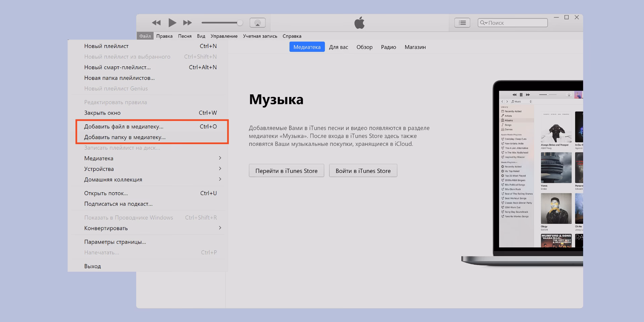Viewport: 644px width, 322px height.
Task: Select Добавить файл в медиатеку
Action: (x=123, y=126)
